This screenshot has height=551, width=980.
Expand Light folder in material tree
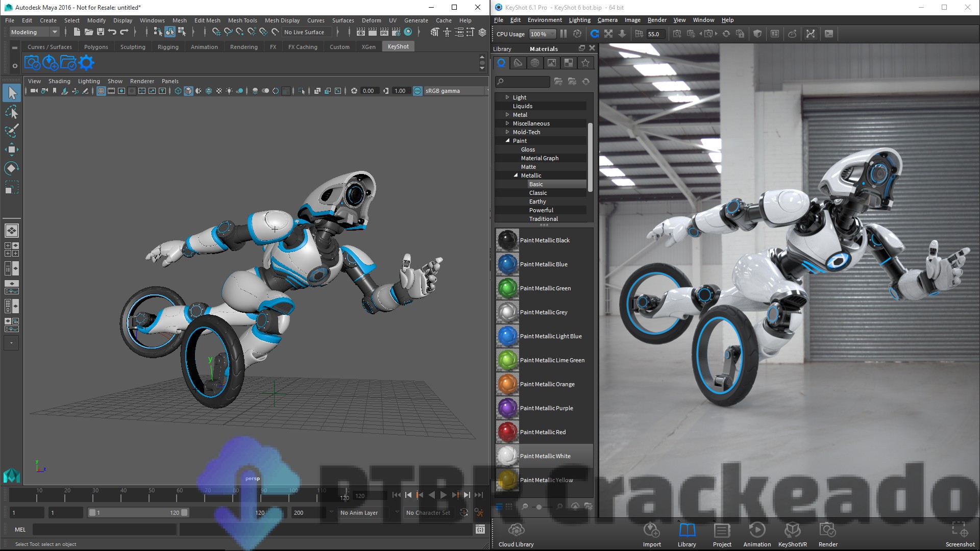coord(507,97)
